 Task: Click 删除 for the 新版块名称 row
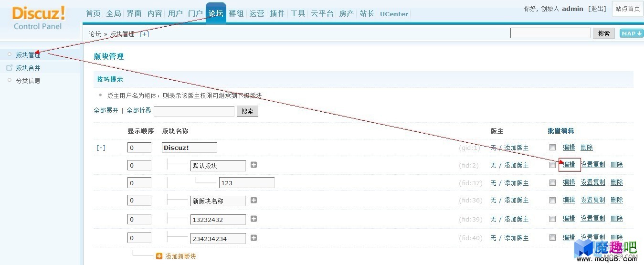tap(617, 200)
